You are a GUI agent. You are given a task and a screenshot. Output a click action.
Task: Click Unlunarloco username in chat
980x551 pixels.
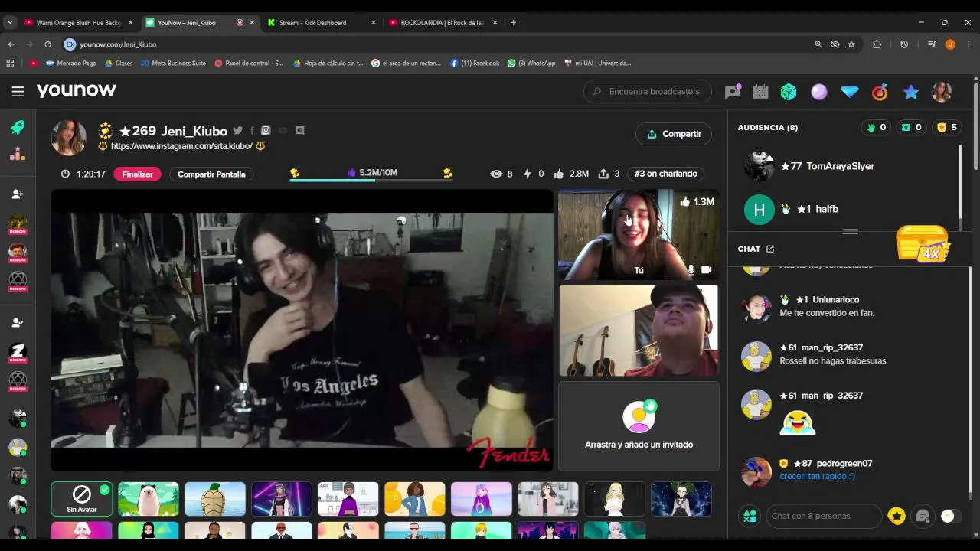[x=835, y=300]
